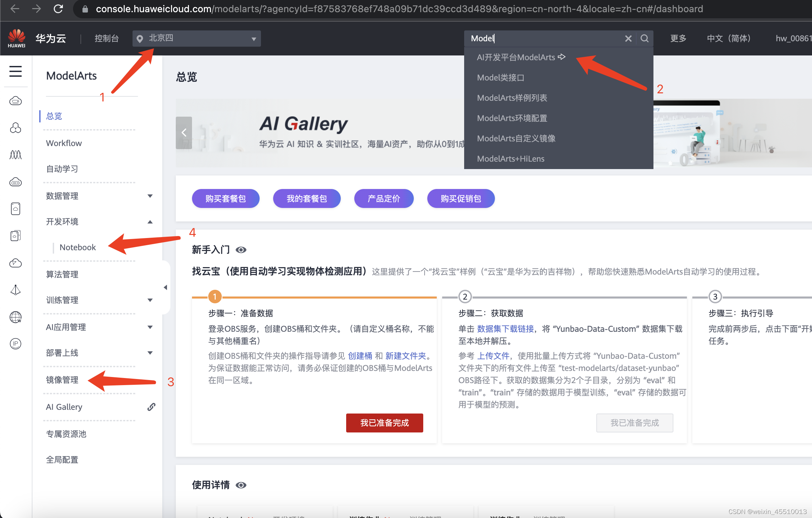Select the Notebook sidebar entry

point(77,247)
